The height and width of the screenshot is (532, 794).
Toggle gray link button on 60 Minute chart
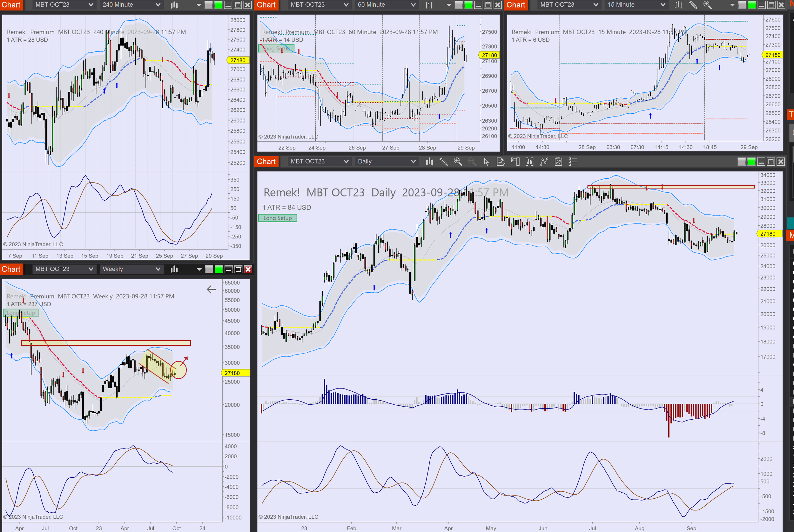(x=459, y=5)
